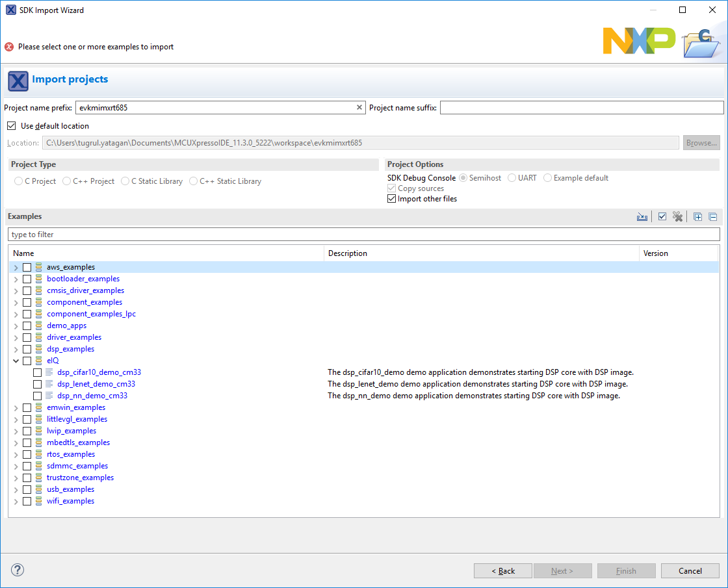728x588 pixels.
Task: Select the UART debug console radio button
Action: 511,177
